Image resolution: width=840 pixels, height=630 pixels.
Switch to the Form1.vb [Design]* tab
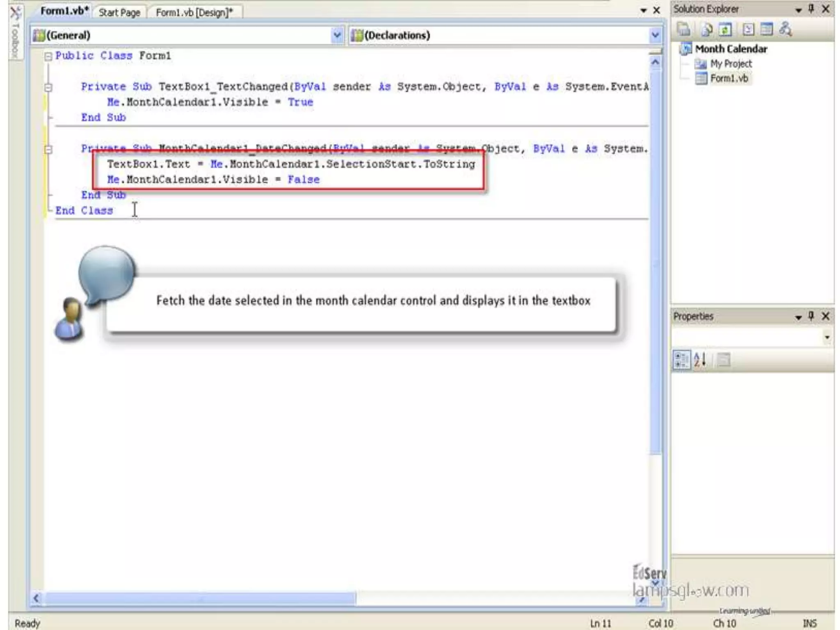click(194, 12)
